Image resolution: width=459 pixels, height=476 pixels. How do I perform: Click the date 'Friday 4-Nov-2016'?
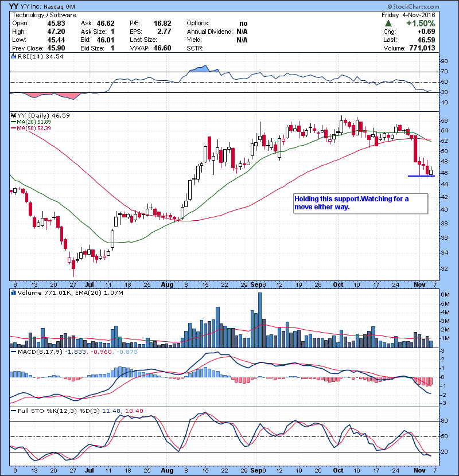[409, 15]
